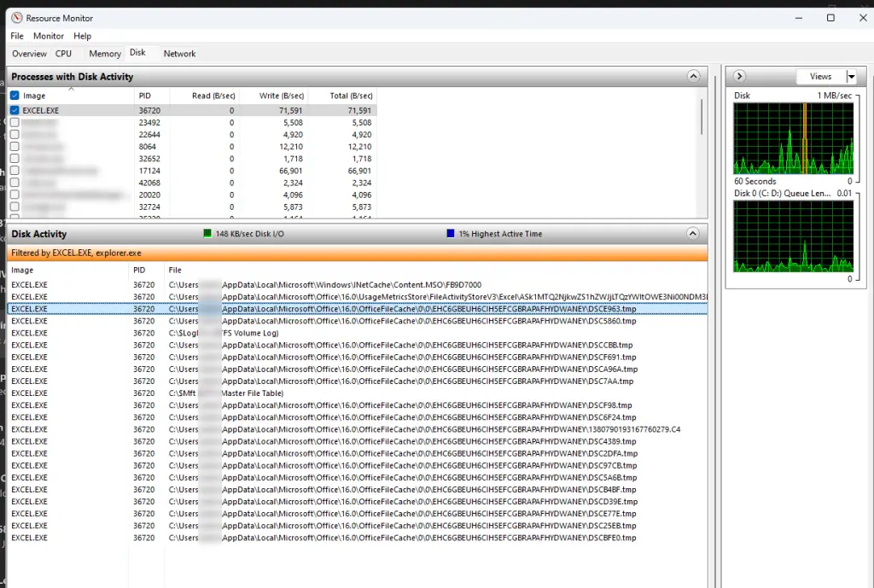Collapse the graphs pane with arrow button
This screenshot has width=874, height=588.
point(740,76)
